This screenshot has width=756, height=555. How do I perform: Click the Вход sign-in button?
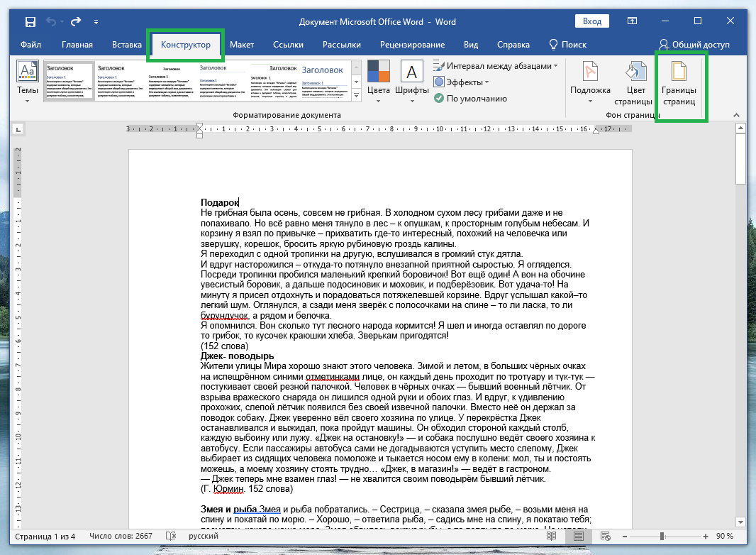coord(592,21)
